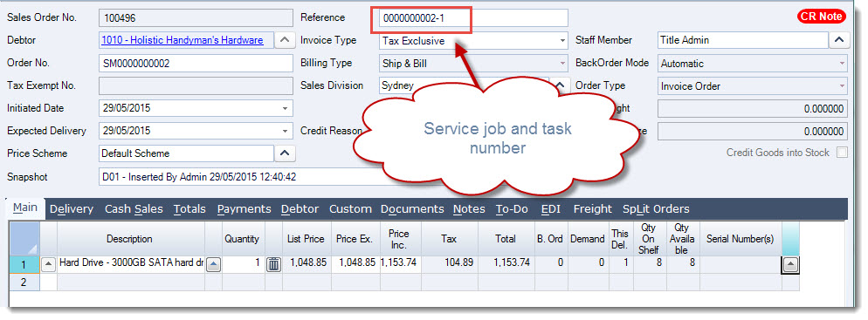Click the Description column header
This screenshot has height=320, width=868.
130,239
